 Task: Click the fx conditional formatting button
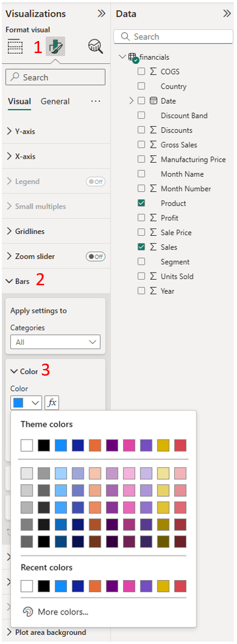click(x=52, y=403)
